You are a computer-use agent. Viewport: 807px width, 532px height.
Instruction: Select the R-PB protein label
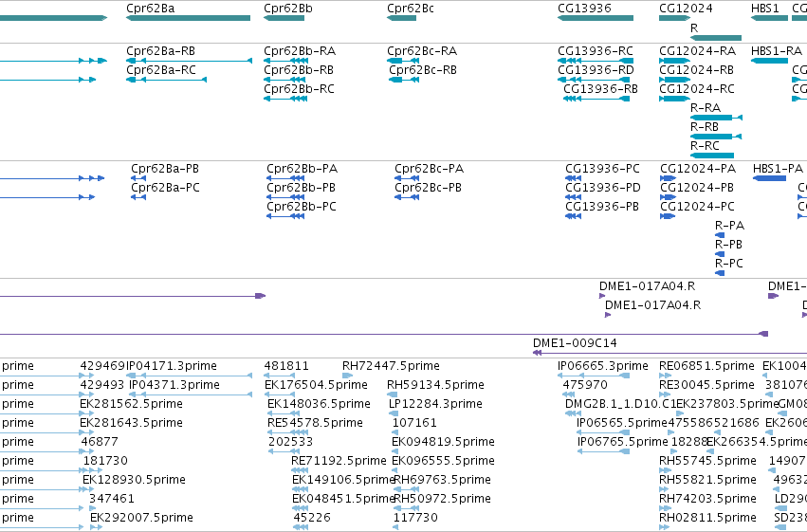coord(729,245)
